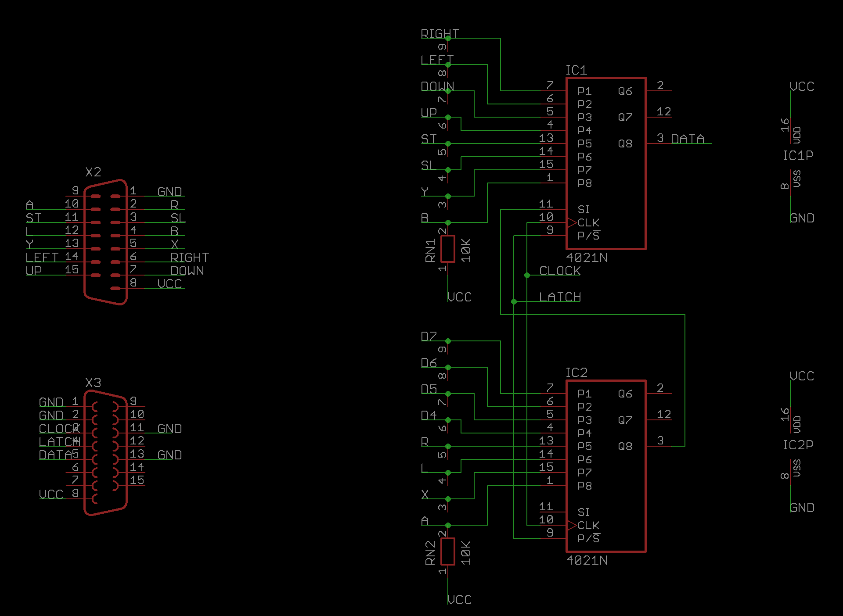The height and width of the screenshot is (616, 843).
Task: Click the GND label below IC2P
Action: click(x=802, y=508)
